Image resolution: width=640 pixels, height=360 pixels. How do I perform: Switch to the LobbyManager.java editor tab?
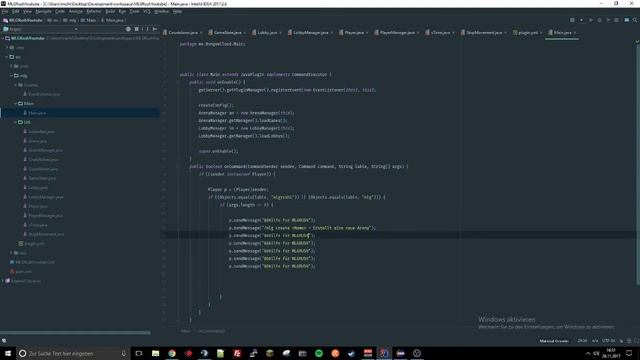pyautogui.click(x=310, y=32)
